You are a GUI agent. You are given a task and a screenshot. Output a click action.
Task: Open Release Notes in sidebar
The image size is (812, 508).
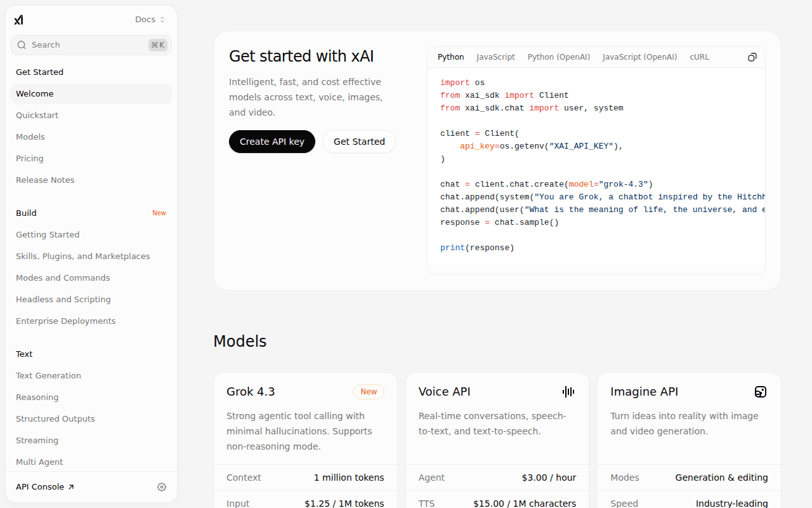91,180
